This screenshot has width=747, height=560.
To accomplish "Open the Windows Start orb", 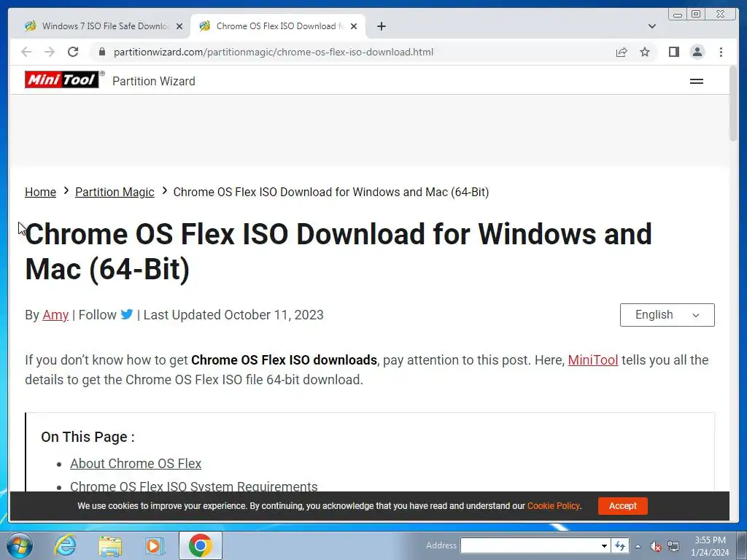I will (x=20, y=545).
